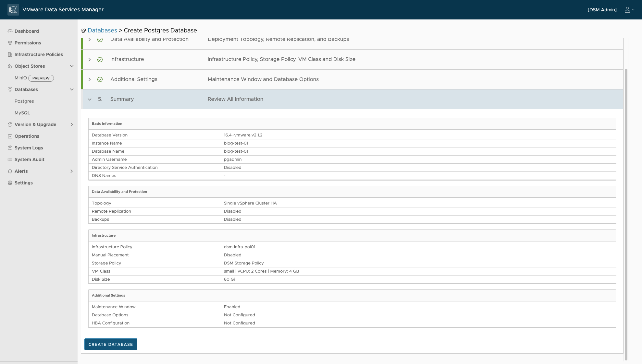Click the VMware Data Services Manager logo icon
This screenshot has width=642, height=364.
coord(13,10)
